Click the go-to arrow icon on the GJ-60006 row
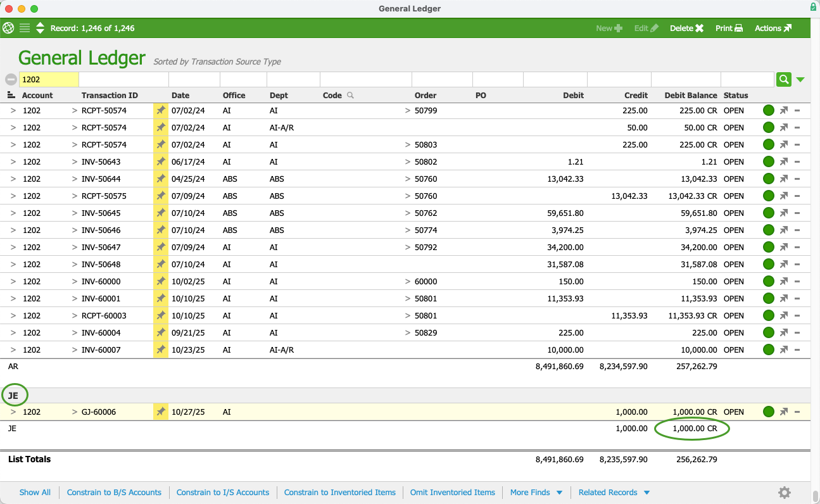 [784, 412]
